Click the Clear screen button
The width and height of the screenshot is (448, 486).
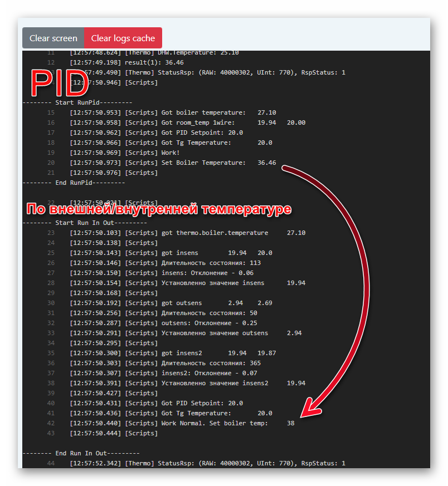[53, 38]
